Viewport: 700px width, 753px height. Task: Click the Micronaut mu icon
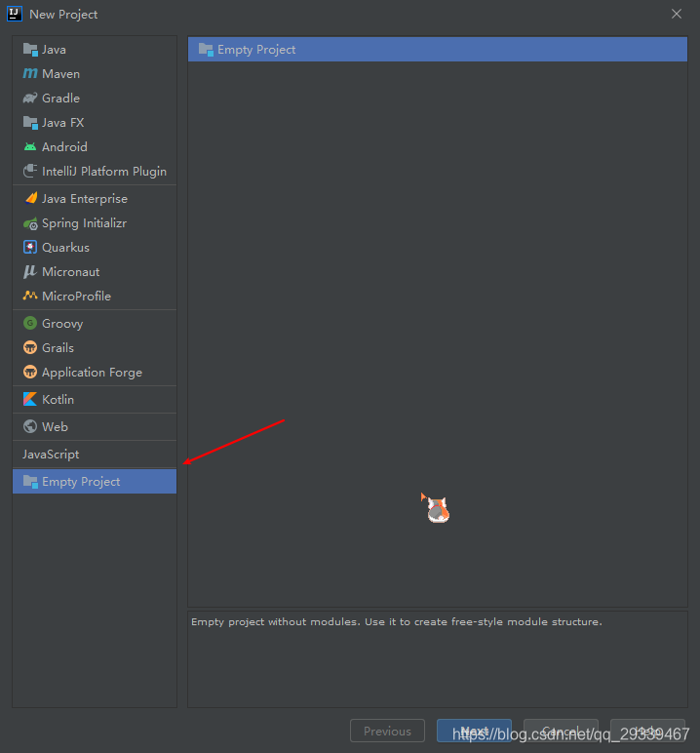click(x=30, y=271)
